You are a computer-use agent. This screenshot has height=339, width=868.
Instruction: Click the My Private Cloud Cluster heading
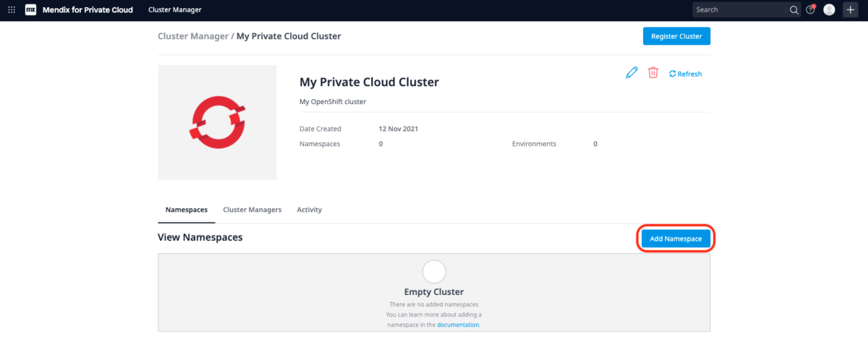(369, 82)
